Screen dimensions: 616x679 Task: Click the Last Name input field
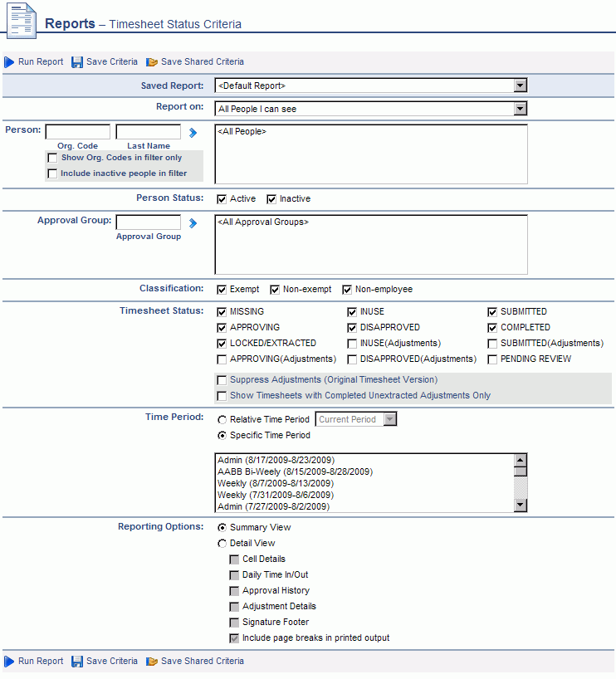point(149,132)
